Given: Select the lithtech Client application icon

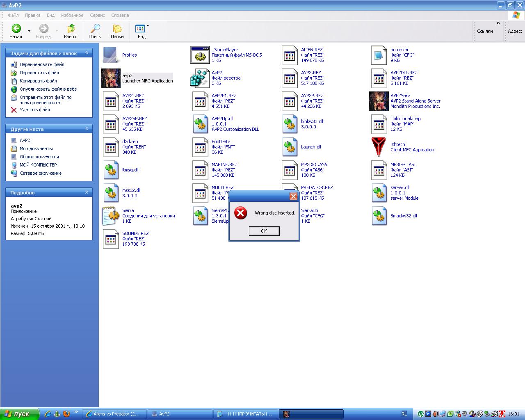Looking at the screenshot, I should (379, 147).
